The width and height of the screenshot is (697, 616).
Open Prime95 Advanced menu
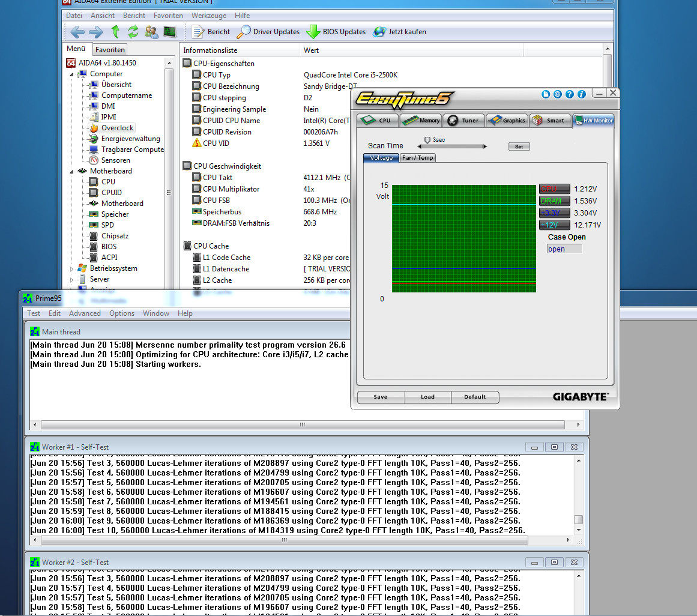[85, 313]
